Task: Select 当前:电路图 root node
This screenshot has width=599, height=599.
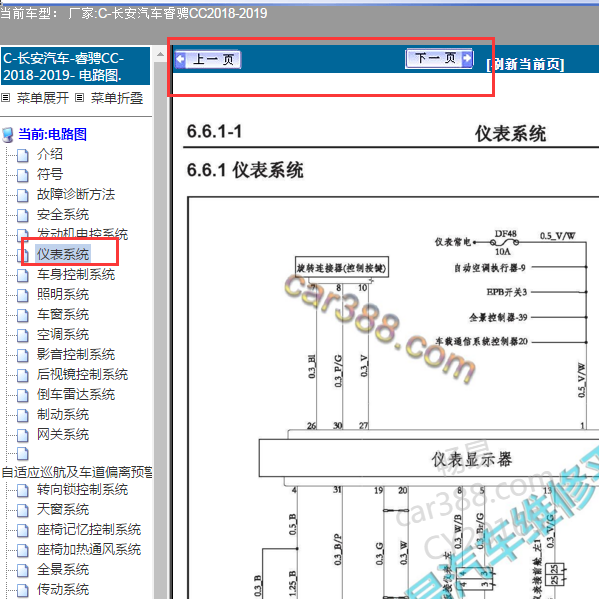Action: [x=52, y=134]
